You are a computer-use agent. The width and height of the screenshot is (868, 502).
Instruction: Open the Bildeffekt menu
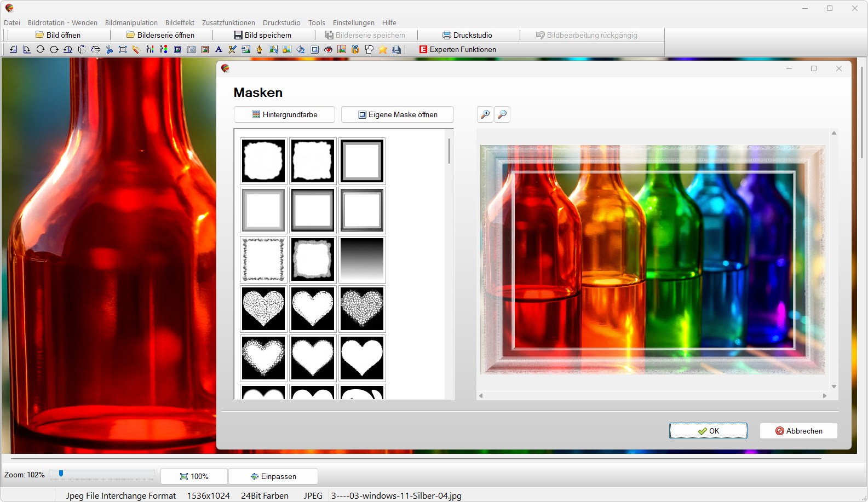(180, 22)
